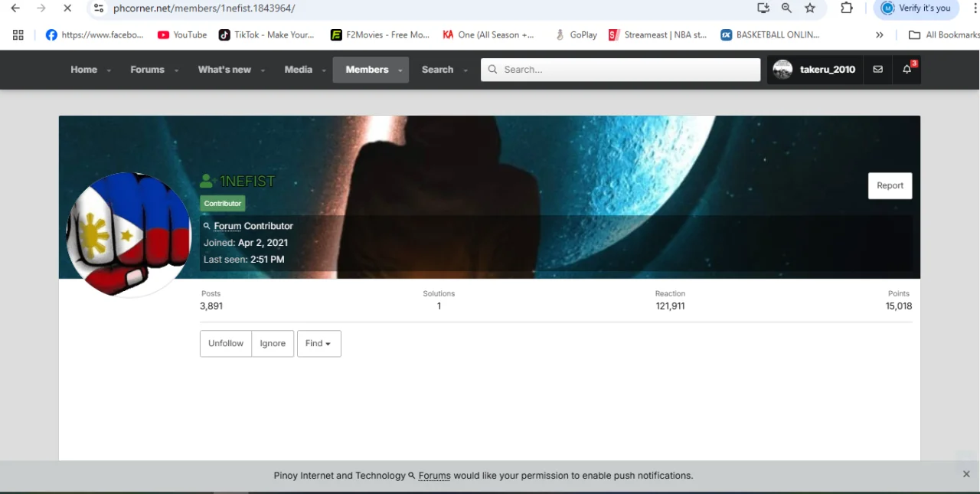Viewport: 980px width, 494px height.
Task: Open the notifications bell icon
Action: (907, 70)
